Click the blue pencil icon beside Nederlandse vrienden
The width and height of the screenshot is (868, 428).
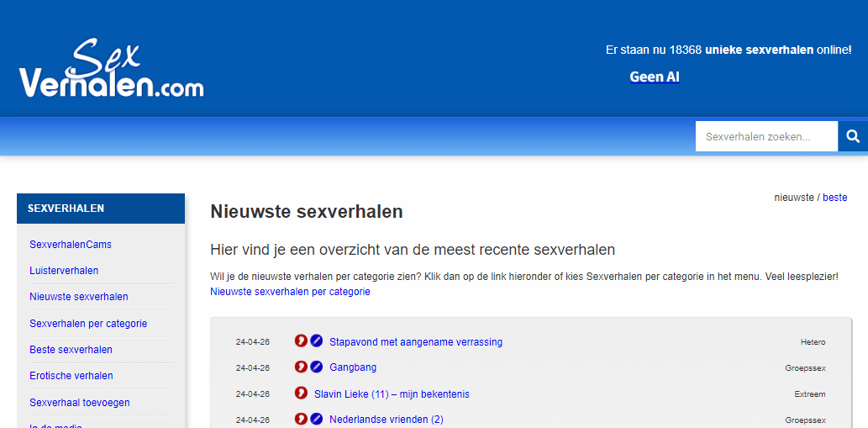coord(316,419)
